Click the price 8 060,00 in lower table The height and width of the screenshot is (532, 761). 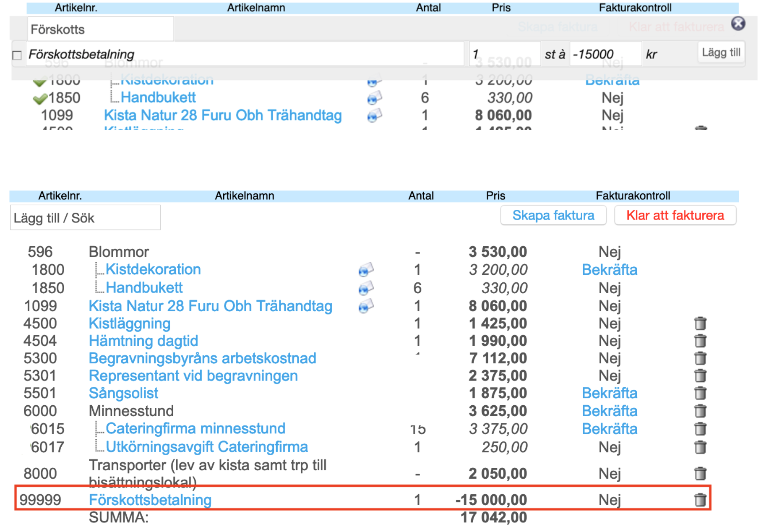[x=498, y=306]
